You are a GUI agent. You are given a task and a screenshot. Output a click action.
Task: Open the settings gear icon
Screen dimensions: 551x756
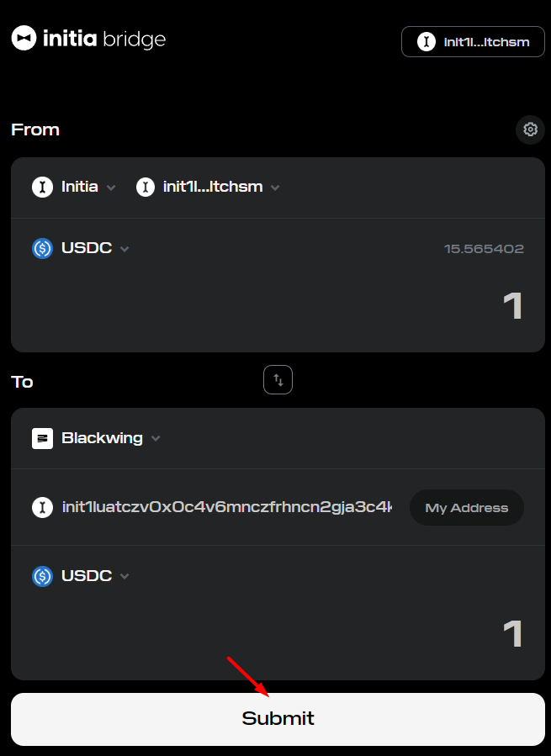coord(530,130)
